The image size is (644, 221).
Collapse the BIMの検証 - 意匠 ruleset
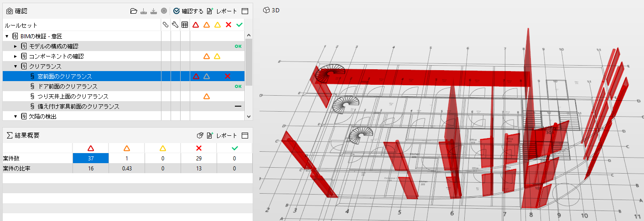(x=7, y=36)
